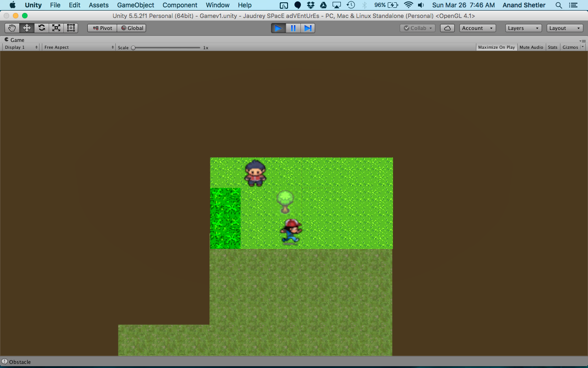Open the Display 1 dropdown
The width and height of the screenshot is (588, 368).
tap(21, 47)
